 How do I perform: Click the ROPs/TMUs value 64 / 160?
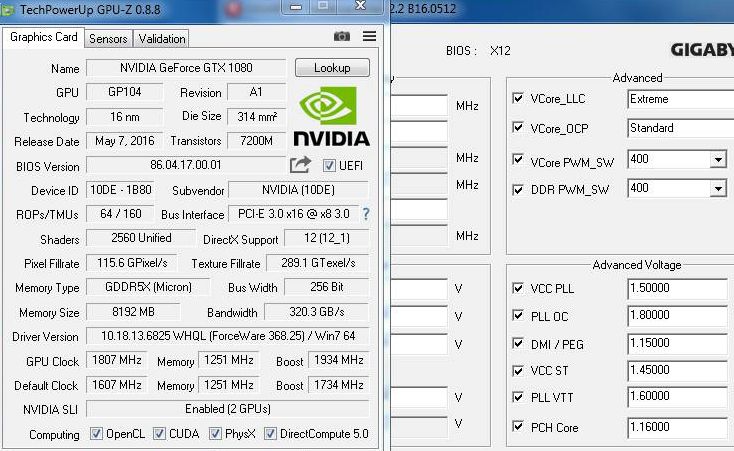coord(120,214)
